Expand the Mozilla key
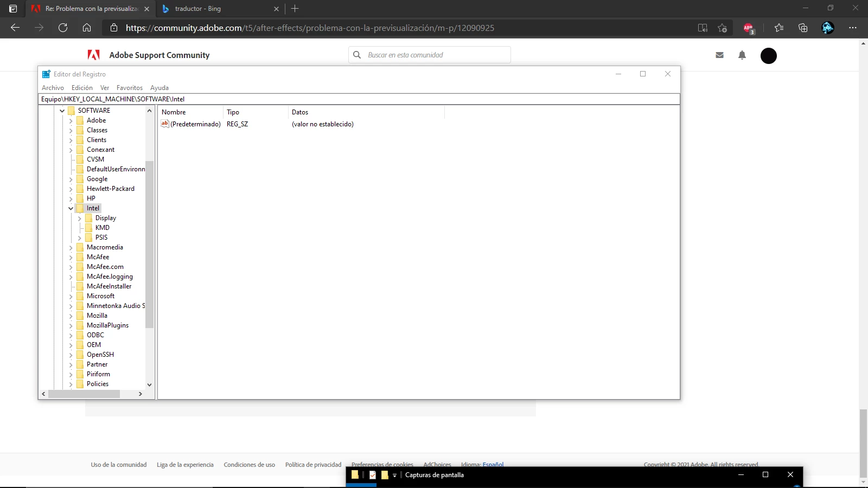The height and width of the screenshot is (488, 868). 71,316
